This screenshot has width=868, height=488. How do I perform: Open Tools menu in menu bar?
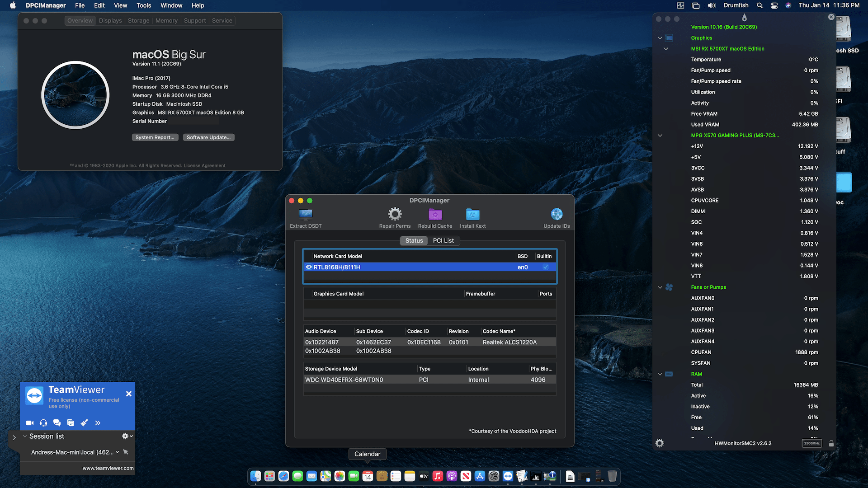(x=144, y=5)
